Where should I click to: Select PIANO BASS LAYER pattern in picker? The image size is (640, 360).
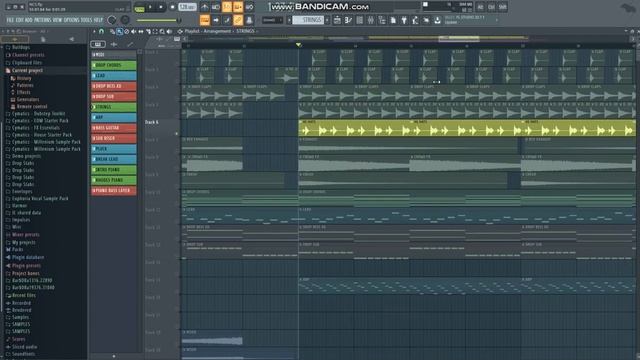point(114,191)
